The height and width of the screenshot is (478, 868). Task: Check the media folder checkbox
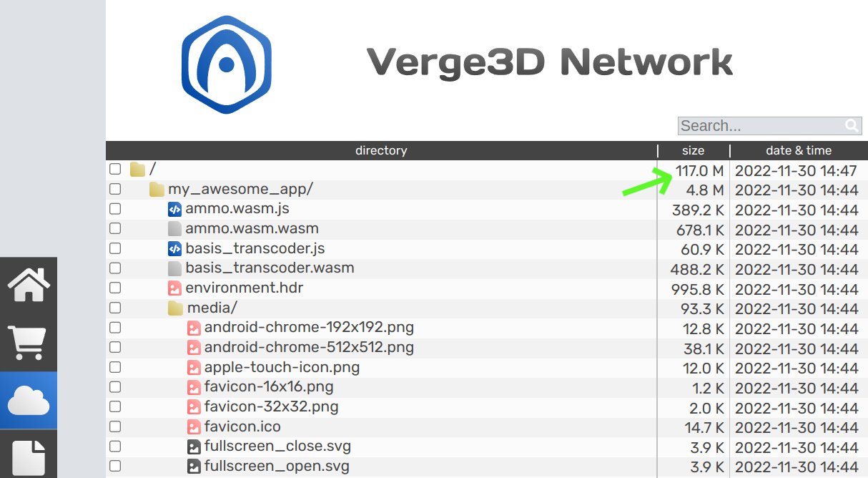click(115, 308)
